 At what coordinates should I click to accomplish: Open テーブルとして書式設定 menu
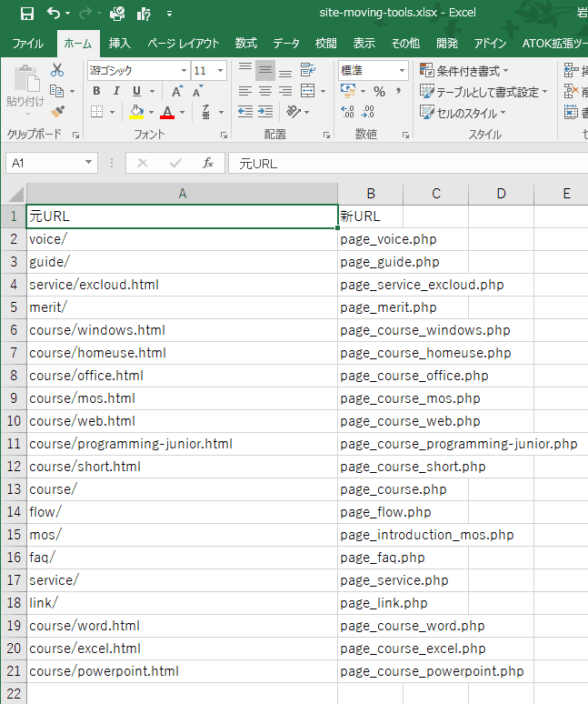coord(484,92)
